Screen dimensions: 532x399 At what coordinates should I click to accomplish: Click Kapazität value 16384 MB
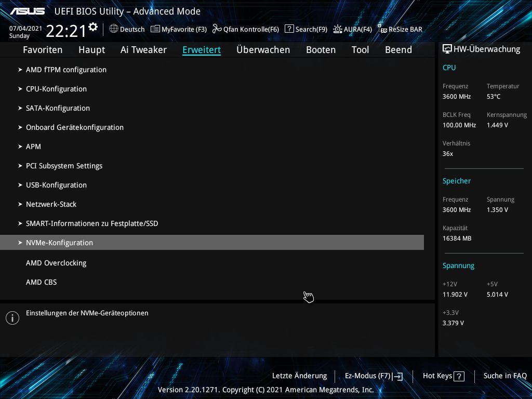(x=457, y=238)
